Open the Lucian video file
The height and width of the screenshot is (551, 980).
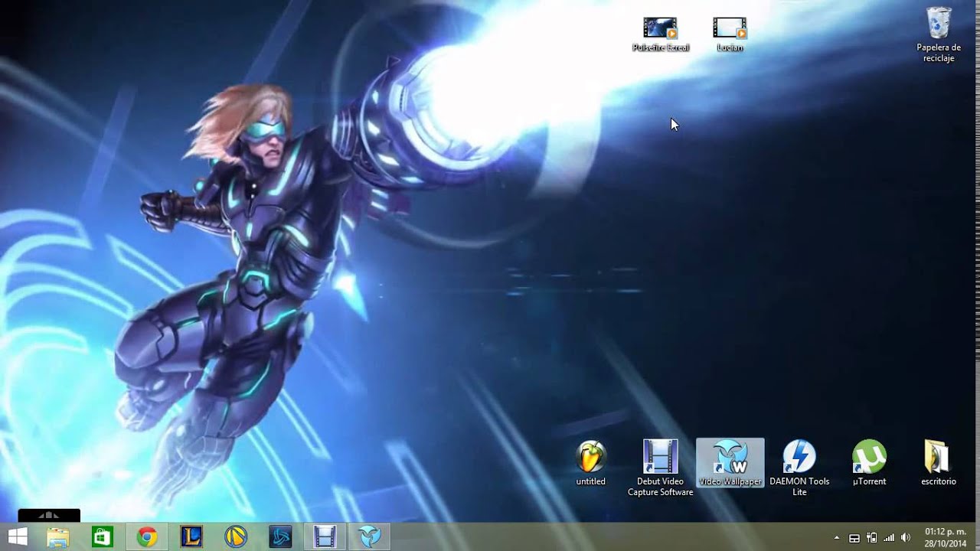tap(730, 34)
